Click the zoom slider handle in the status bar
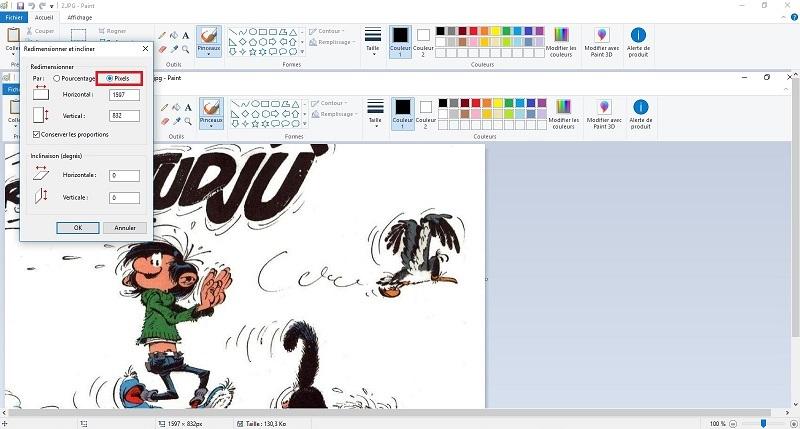800x429 pixels. click(764, 423)
